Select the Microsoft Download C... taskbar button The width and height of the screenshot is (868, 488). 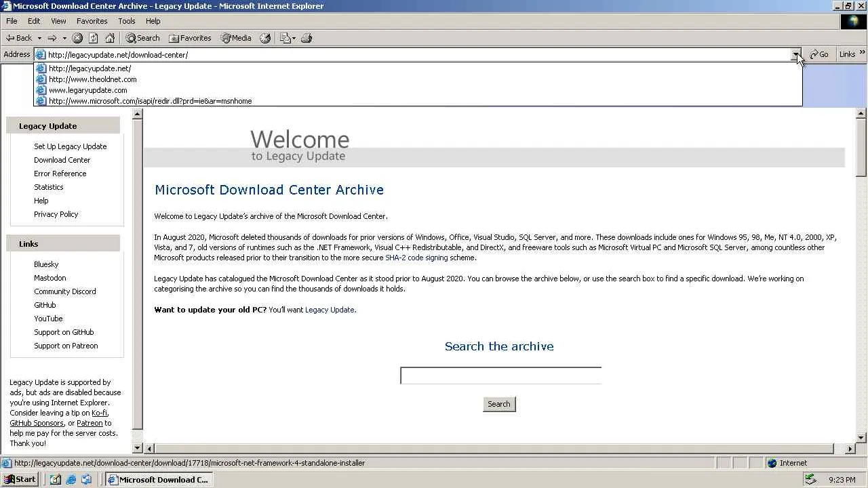click(159, 479)
